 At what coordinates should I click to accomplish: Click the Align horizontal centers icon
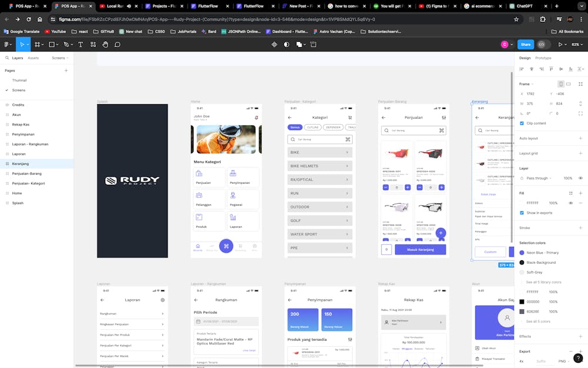click(532, 69)
